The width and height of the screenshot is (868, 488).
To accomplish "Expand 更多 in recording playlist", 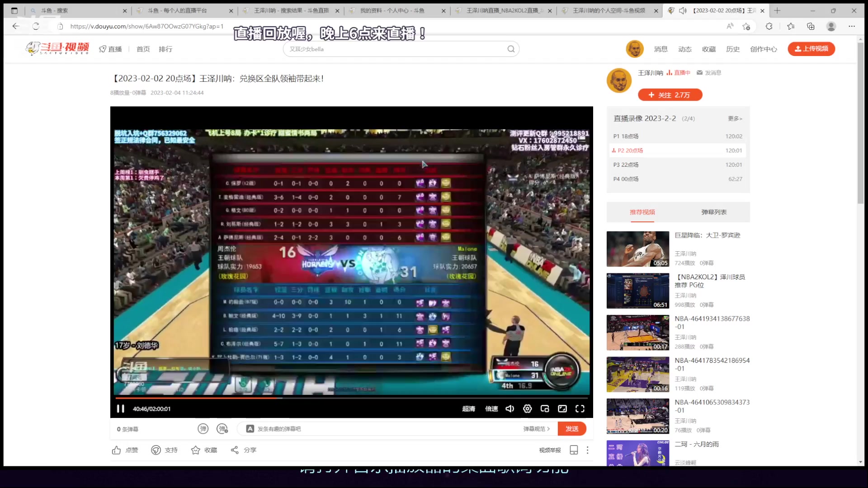I will 735,118.
